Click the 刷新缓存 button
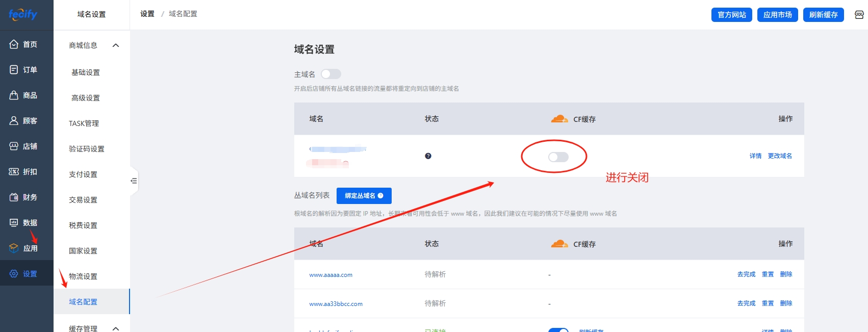 point(823,15)
